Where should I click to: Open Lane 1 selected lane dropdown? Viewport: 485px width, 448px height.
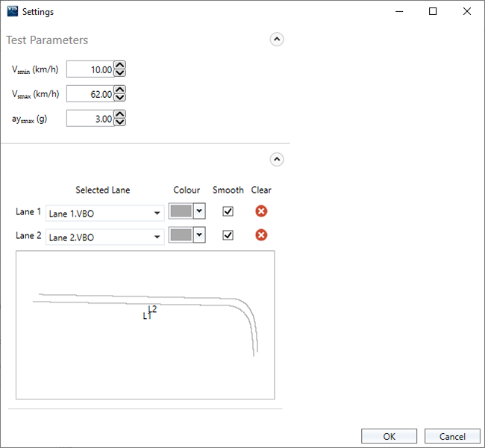pos(105,213)
